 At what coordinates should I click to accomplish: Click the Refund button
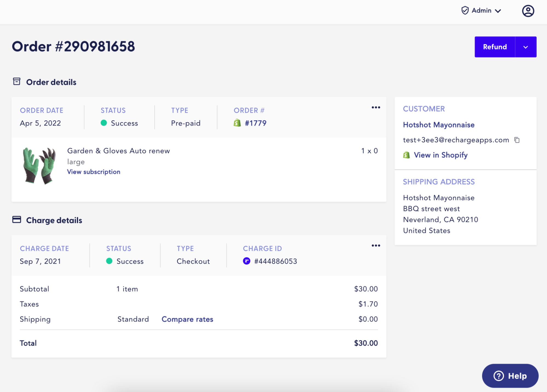coord(494,47)
